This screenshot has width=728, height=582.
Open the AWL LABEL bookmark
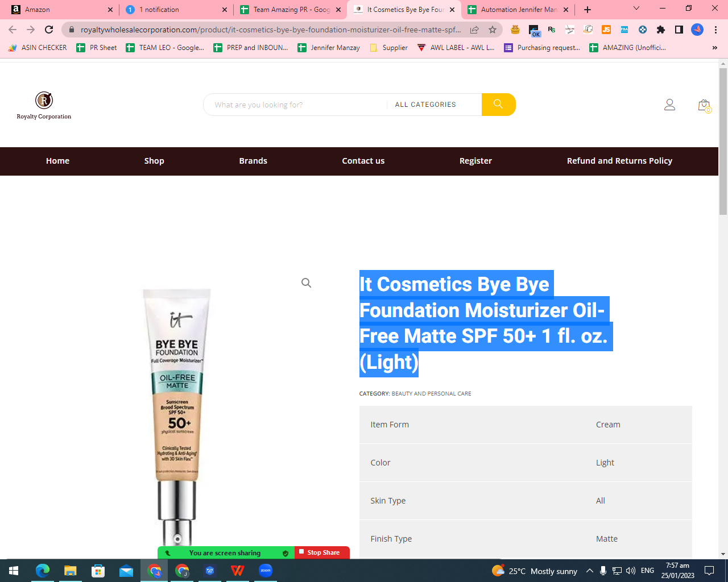[x=456, y=48]
